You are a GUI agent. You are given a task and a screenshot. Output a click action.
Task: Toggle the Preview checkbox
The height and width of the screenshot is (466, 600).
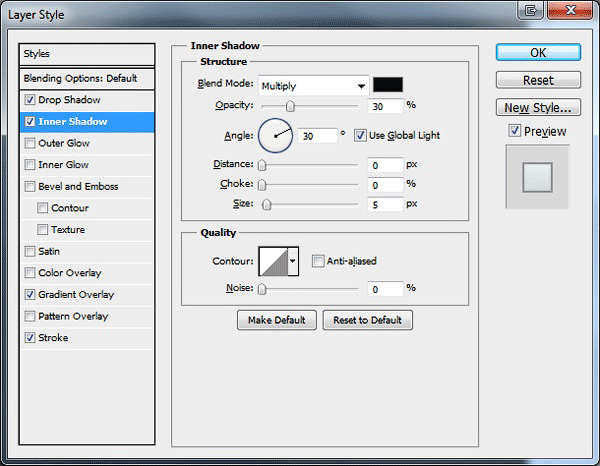click(515, 131)
